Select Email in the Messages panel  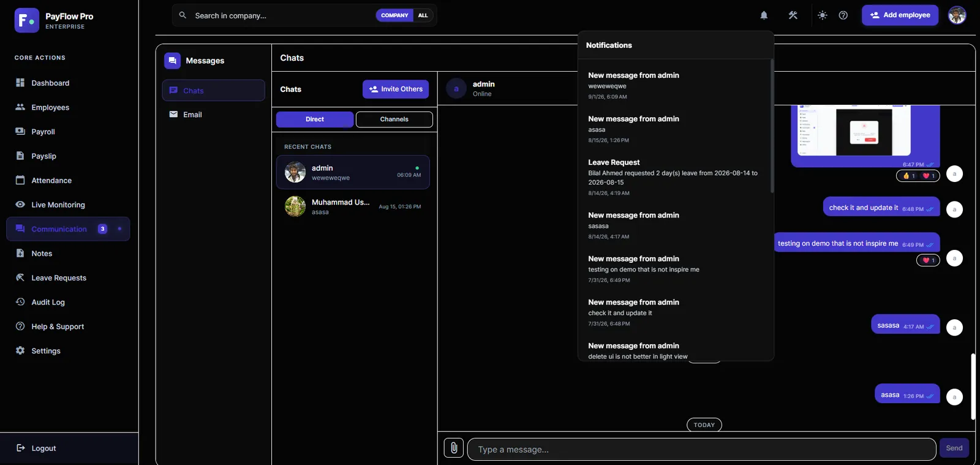pos(213,115)
